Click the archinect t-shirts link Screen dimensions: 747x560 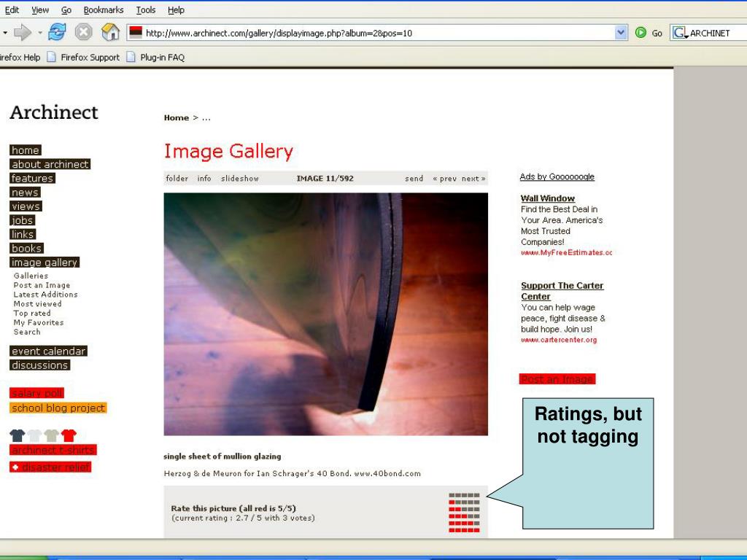coord(53,450)
